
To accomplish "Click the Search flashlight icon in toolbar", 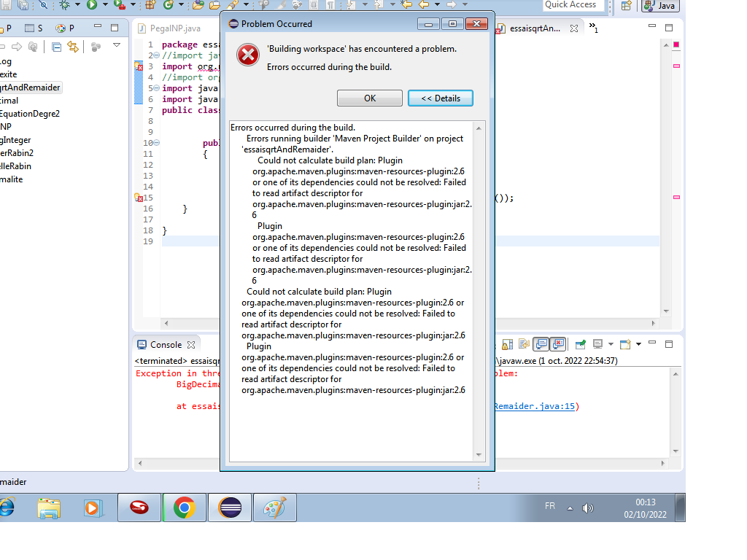I will tap(233, 5).
